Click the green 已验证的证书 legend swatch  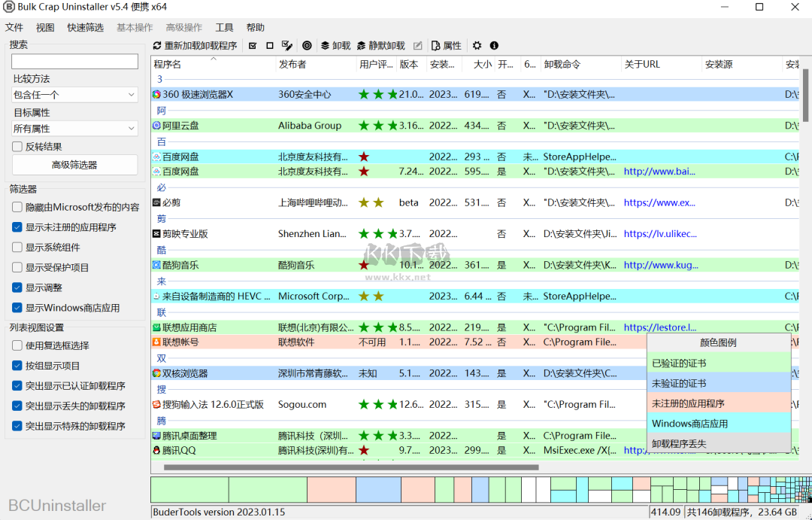coord(719,363)
